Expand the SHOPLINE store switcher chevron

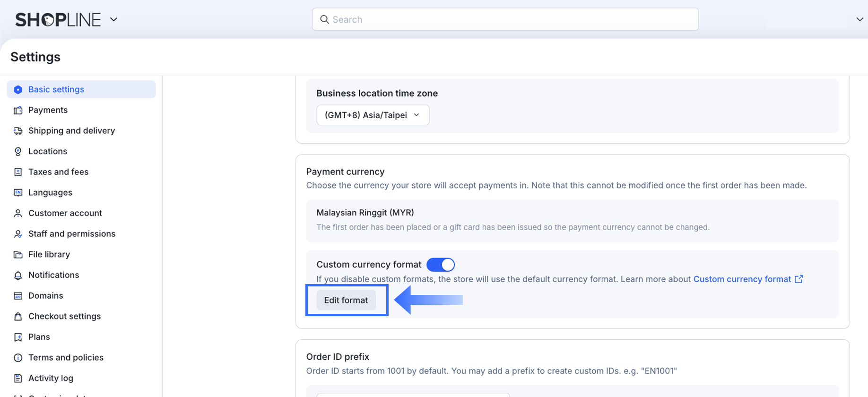[x=113, y=19]
